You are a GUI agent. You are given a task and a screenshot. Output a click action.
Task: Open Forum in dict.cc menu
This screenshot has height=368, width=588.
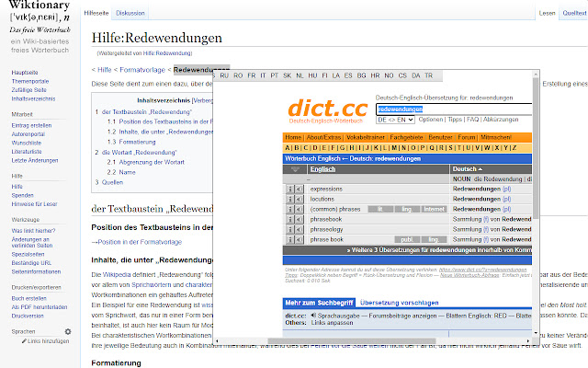tap(467, 137)
